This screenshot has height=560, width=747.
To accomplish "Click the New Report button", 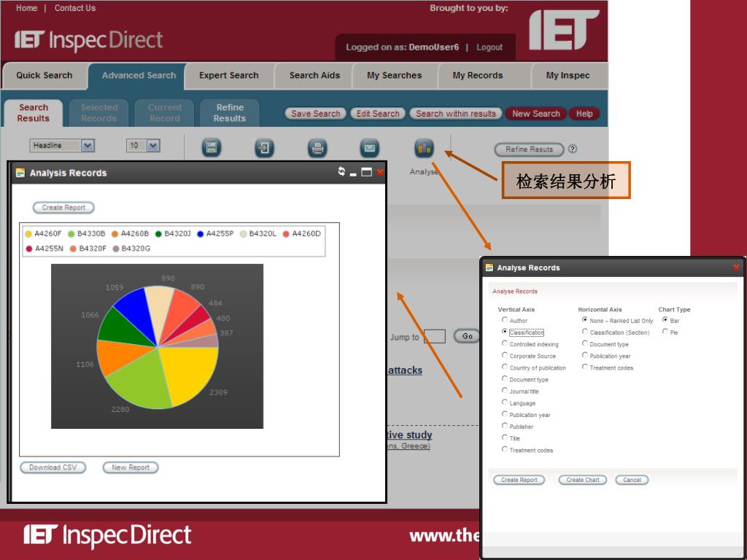I will point(131,467).
